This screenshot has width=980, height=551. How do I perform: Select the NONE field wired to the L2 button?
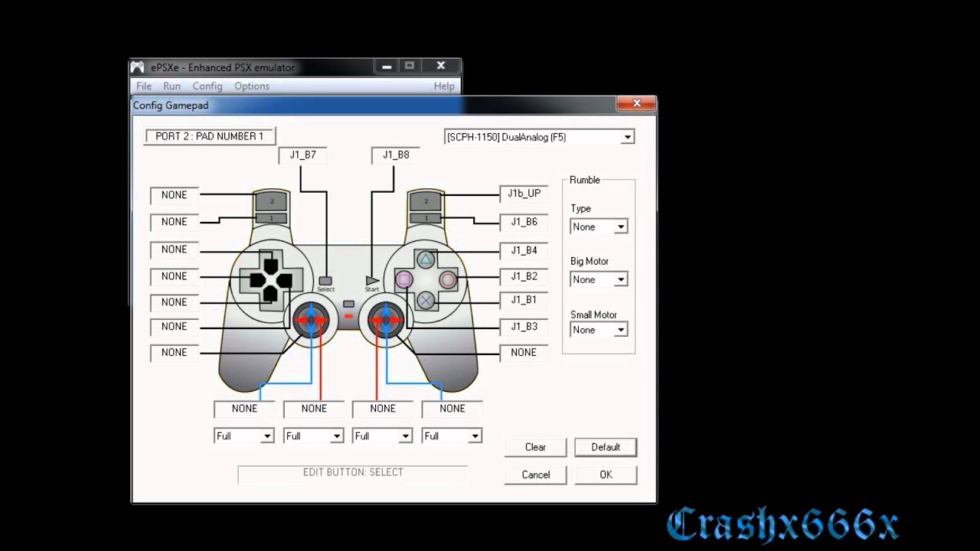pos(174,195)
